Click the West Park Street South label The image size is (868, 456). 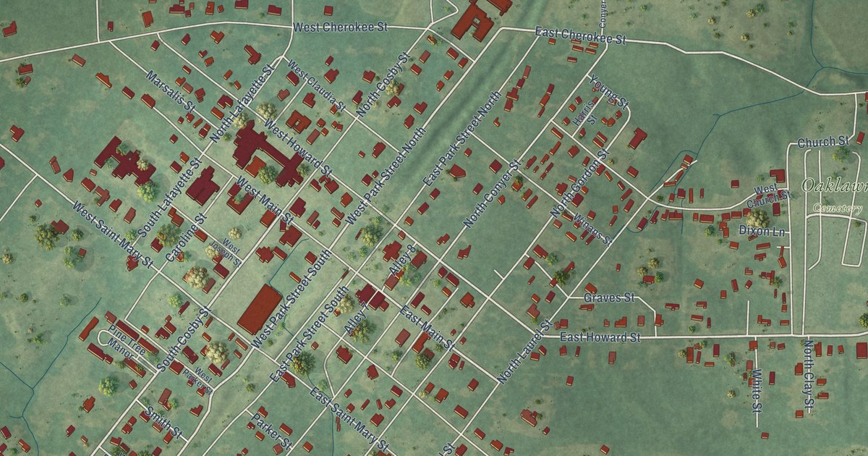tap(292, 297)
